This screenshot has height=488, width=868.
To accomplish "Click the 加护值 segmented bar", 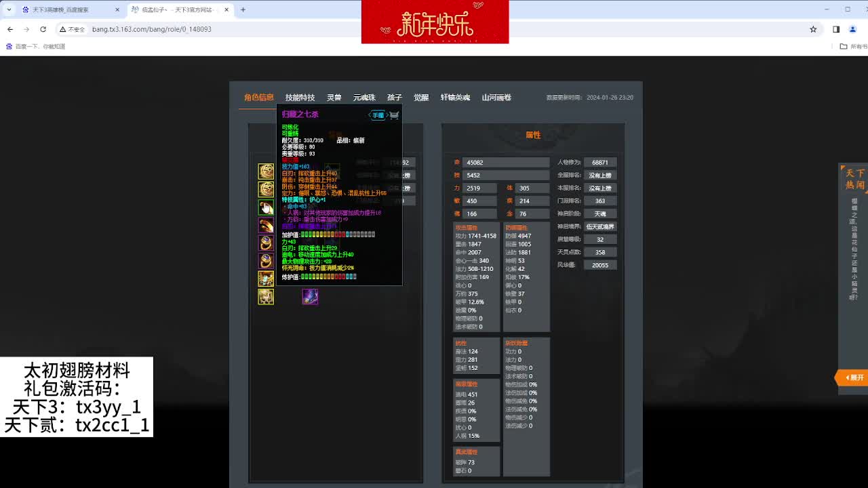I will point(338,235).
